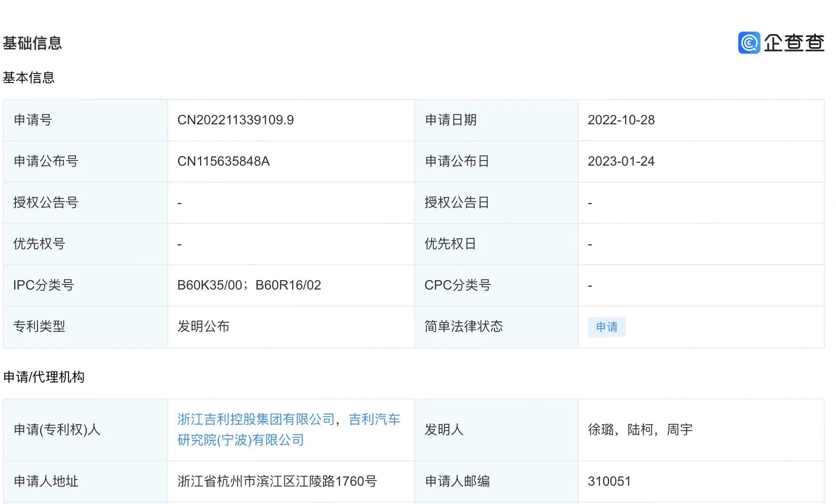Viewport: 836px width, 504px height.
Task: Click the 授权公告日 label cell
Action: (496, 203)
